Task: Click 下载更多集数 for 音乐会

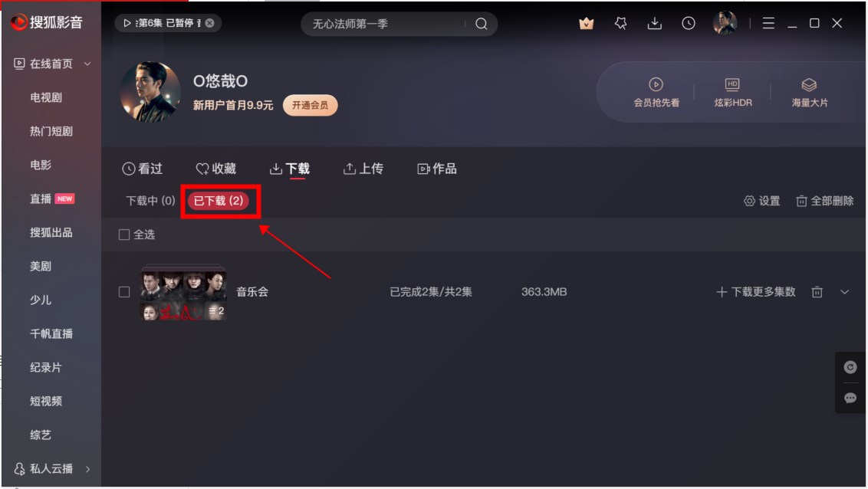Action: click(755, 292)
